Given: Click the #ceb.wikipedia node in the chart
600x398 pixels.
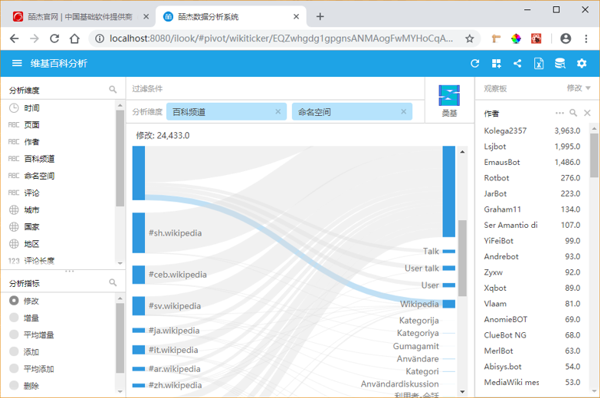Looking at the screenshot, I should 139,275.
